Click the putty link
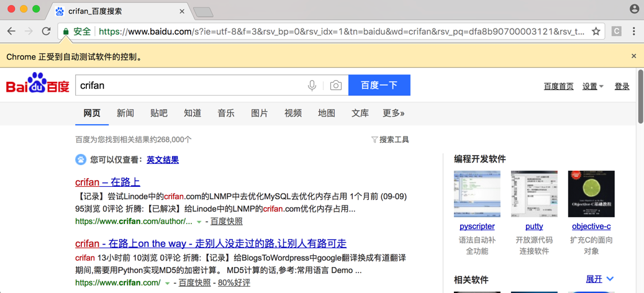 (x=534, y=227)
